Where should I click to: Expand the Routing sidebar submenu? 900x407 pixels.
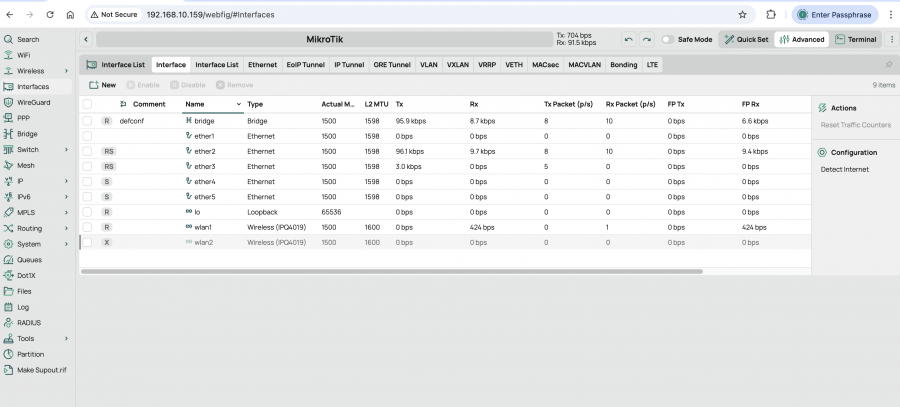66,228
